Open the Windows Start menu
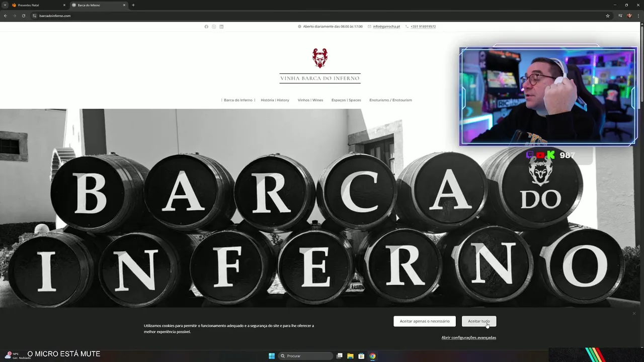 [x=272, y=356]
